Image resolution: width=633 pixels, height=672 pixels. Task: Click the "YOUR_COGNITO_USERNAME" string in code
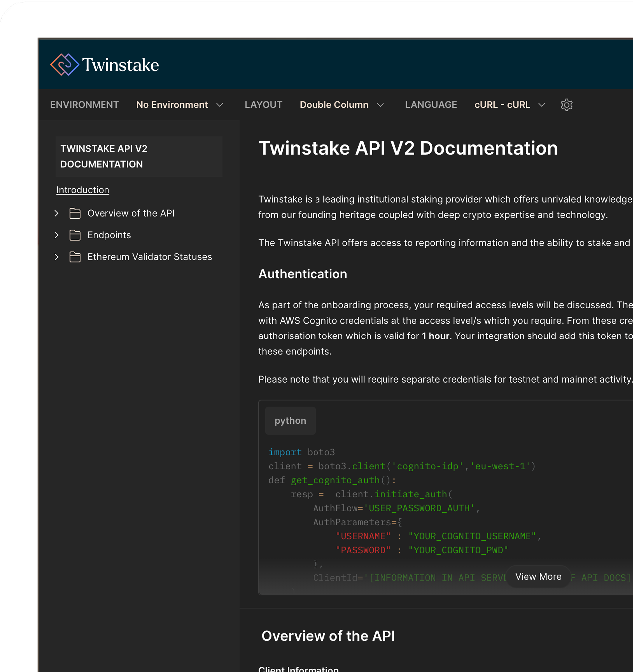pos(472,536)
